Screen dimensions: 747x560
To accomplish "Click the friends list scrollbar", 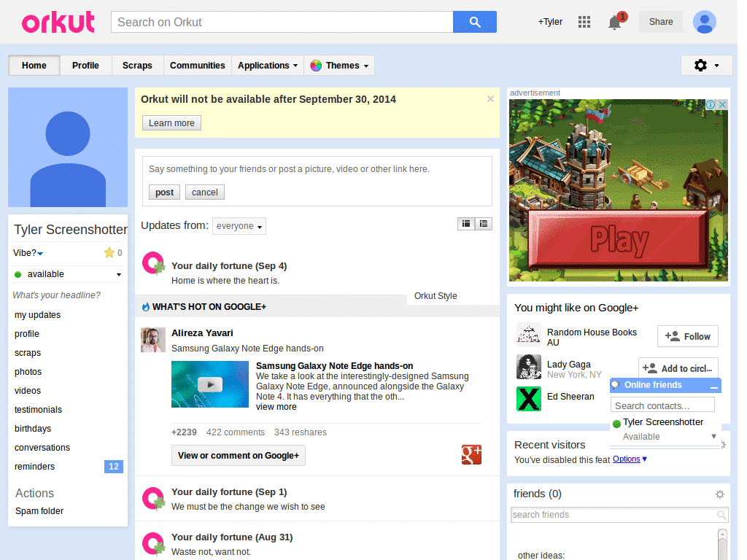I will point(722,544).
